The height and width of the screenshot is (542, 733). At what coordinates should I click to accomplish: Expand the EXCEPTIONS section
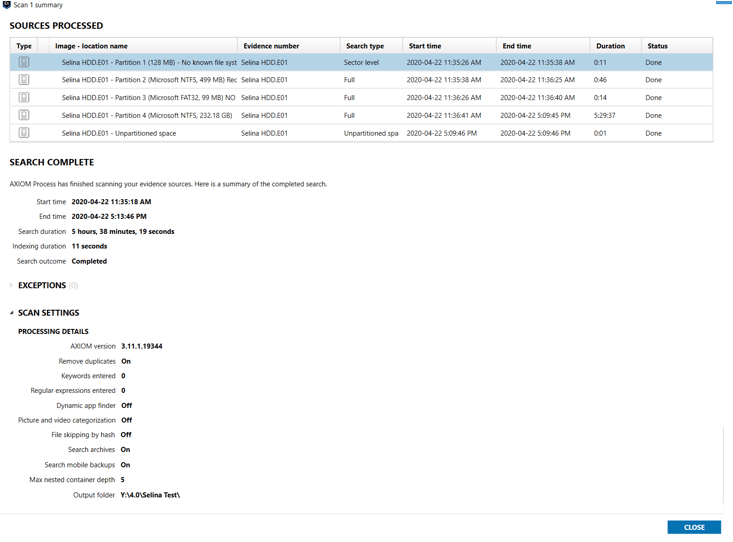click(11, 285)
